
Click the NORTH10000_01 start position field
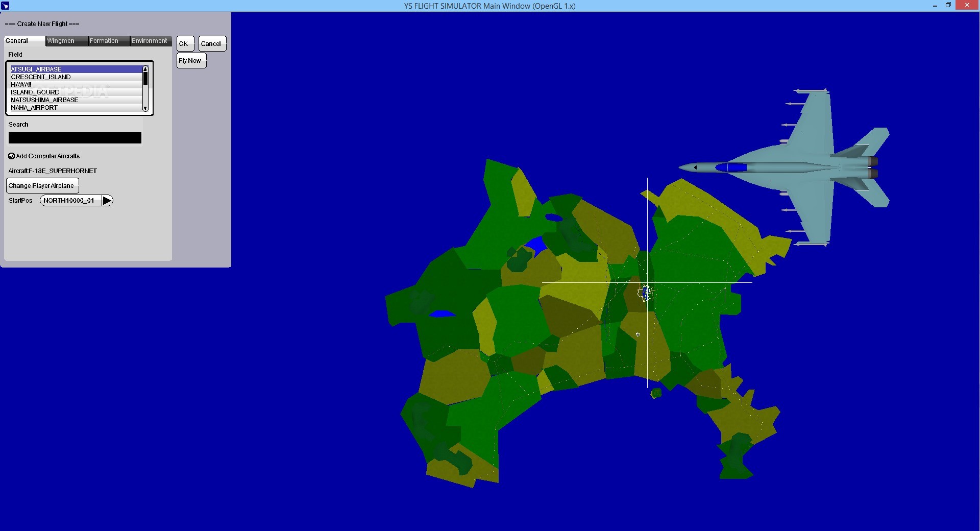coord(70,201)
